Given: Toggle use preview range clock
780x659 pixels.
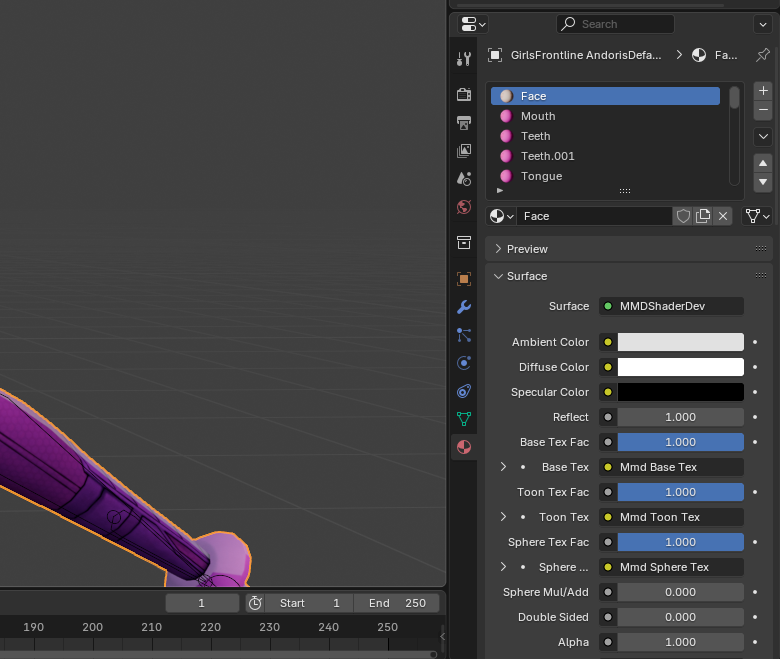Looking at the screenshot, I should (x=255, y=603).
